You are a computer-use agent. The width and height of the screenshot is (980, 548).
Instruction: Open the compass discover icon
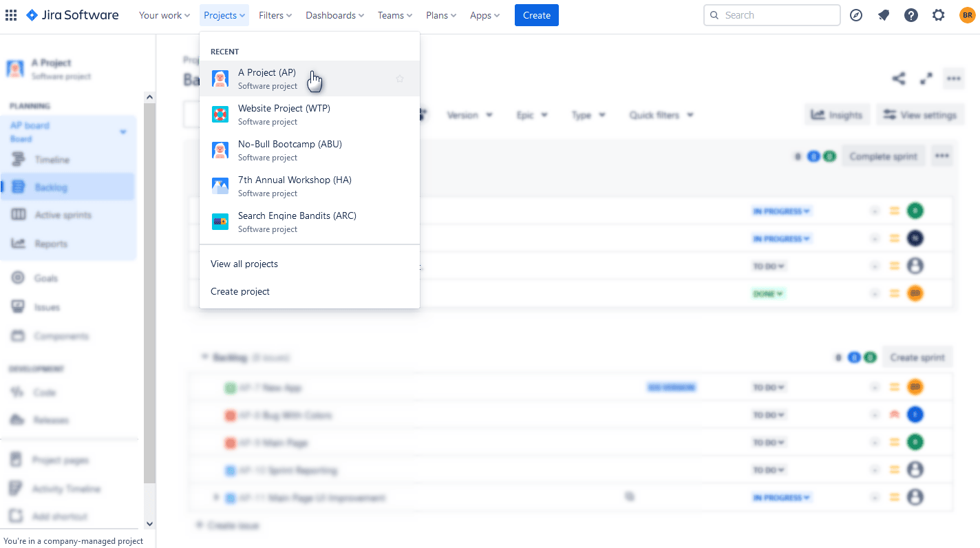click(x=856, y=15)
